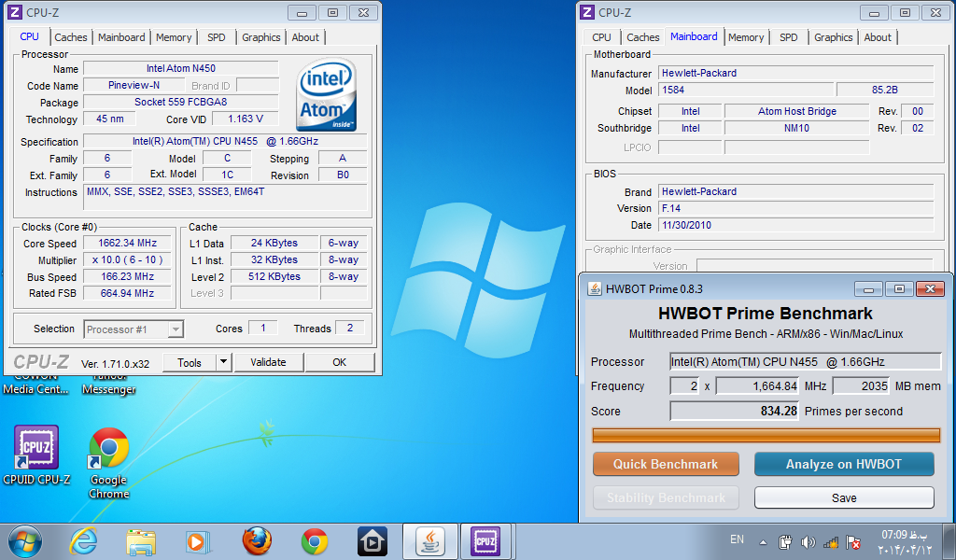This screenshot has height=560, width=956.
Task: Click the BIOS Date value 11/30/2010
Action: 795,225
